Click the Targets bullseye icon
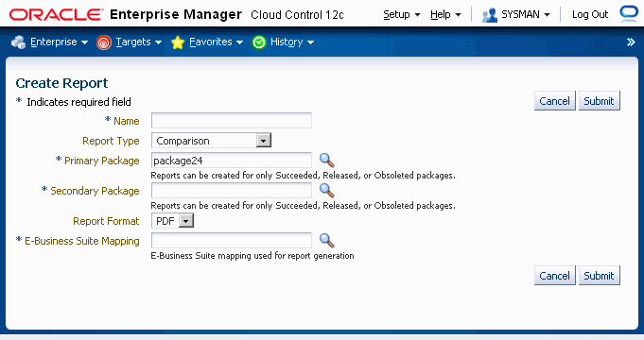Viewport: 644px width, 340px height. point(103,42)
